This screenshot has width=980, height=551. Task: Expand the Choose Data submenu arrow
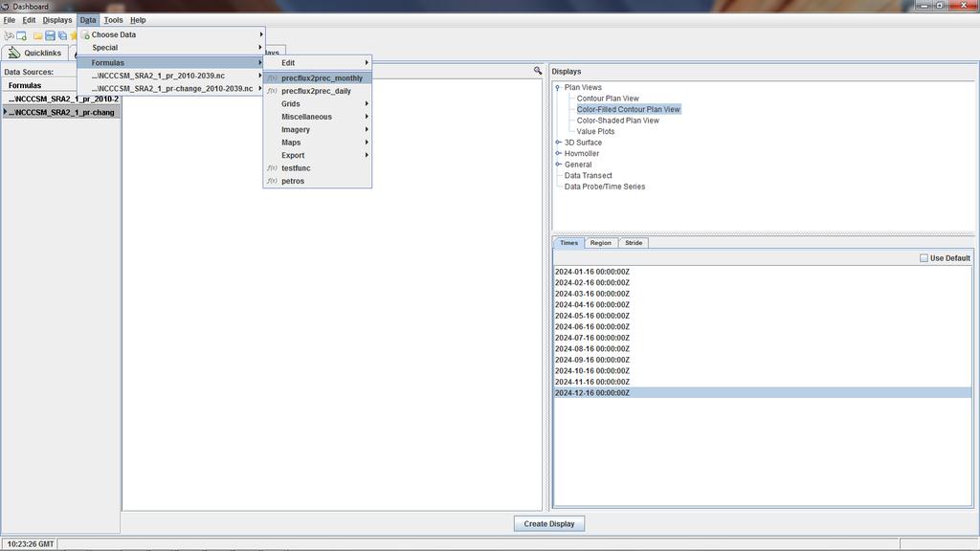(260, 35)
